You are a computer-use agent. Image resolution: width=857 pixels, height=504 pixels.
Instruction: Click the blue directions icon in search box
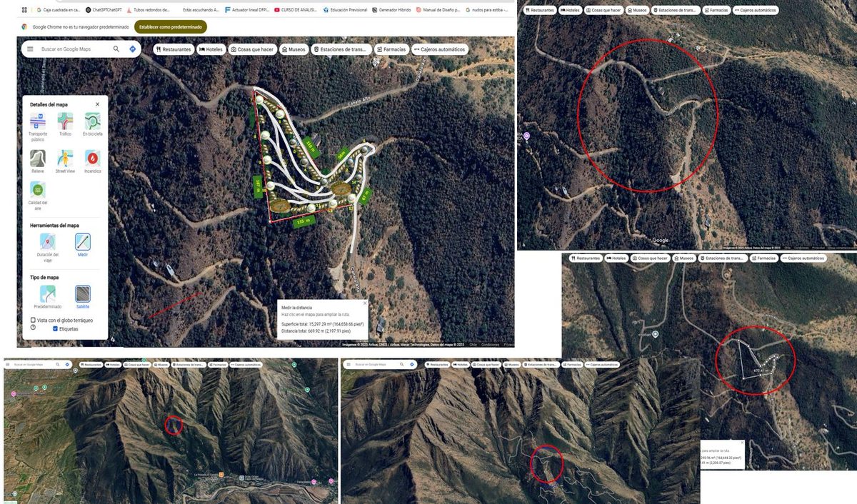[132, 49]
